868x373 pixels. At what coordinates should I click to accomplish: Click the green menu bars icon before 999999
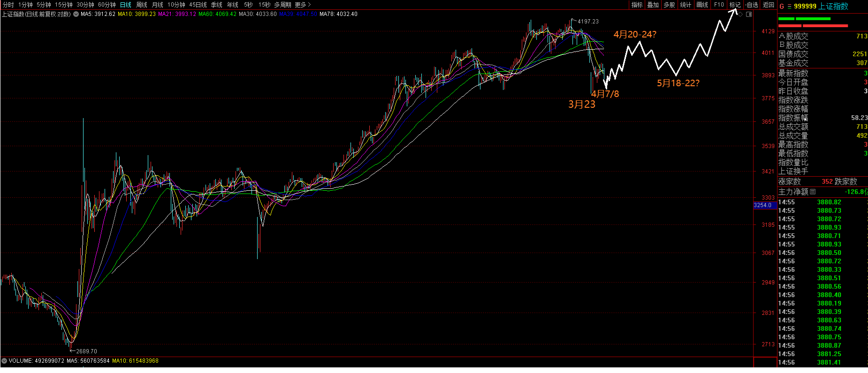point(789,6)
